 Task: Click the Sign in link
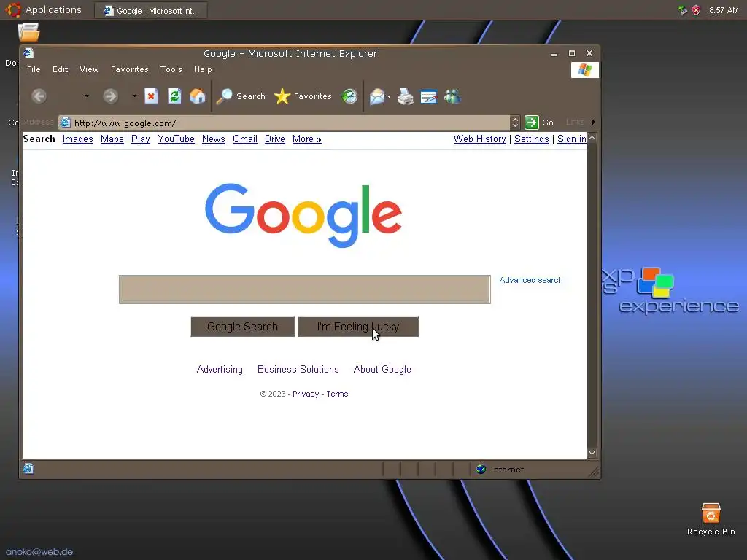tap(572, 139)
